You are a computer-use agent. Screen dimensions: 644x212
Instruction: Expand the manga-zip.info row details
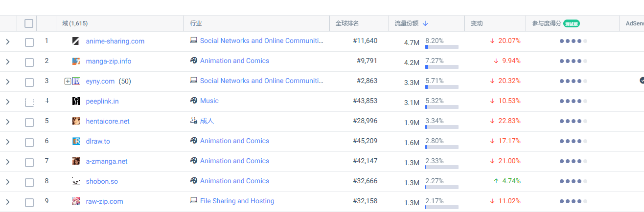7,62
